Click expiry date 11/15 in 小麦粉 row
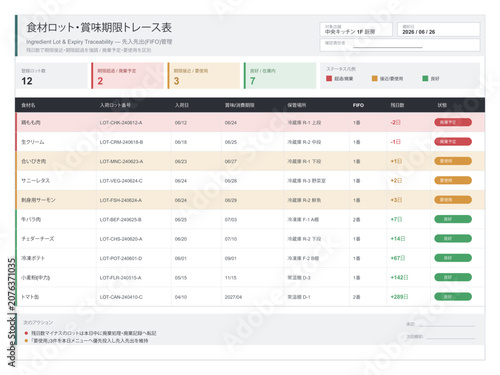 pos(231,277)
